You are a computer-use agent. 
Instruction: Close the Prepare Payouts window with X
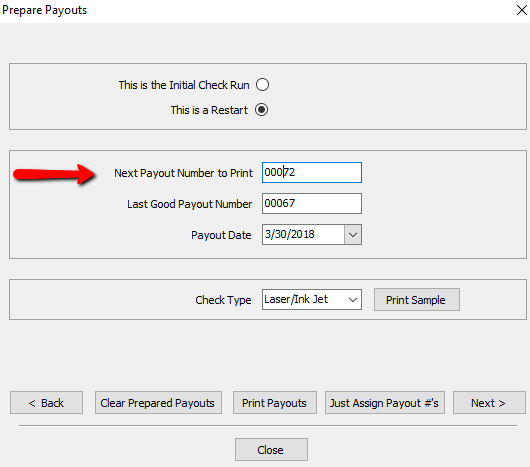[522, 10]
